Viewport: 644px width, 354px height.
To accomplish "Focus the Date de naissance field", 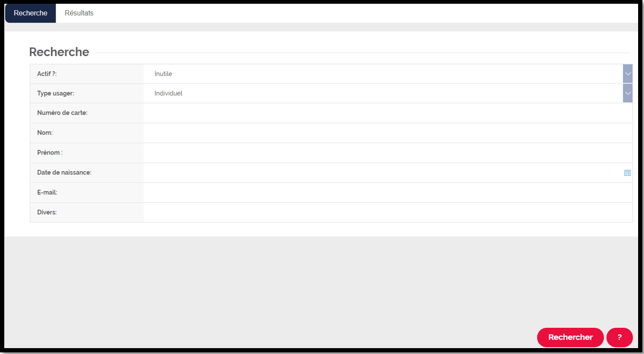I will click(383, 173).
